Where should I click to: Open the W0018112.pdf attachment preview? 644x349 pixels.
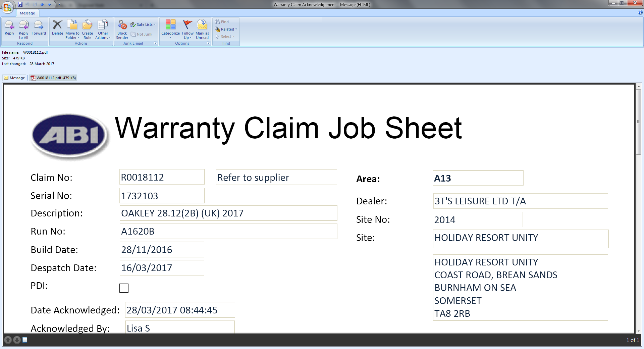[x=54, y=78]
